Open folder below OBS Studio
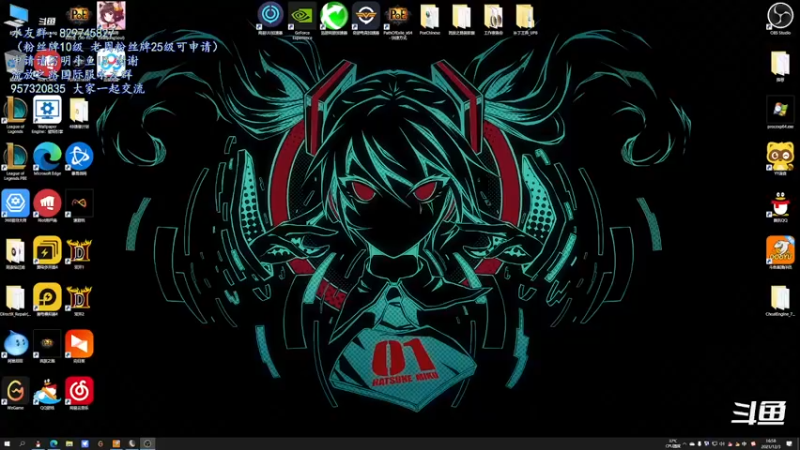 [x=780, y=65]
